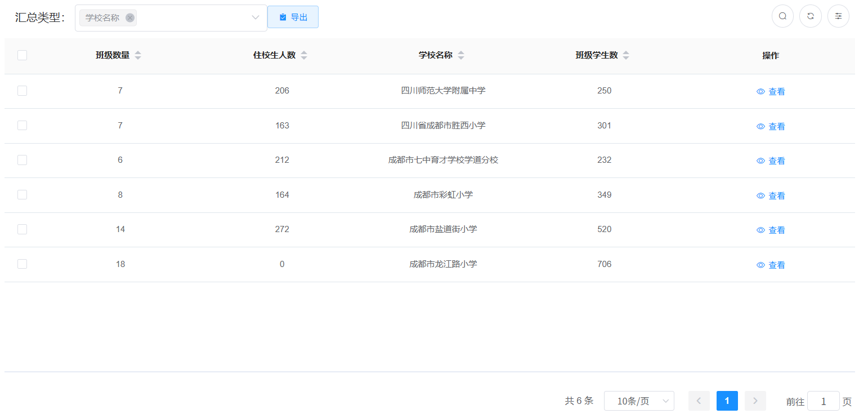This screenshot has width=868, height=418.
Task: Check the 成都市彩虹小学 row checkbox
Action: 23,194
